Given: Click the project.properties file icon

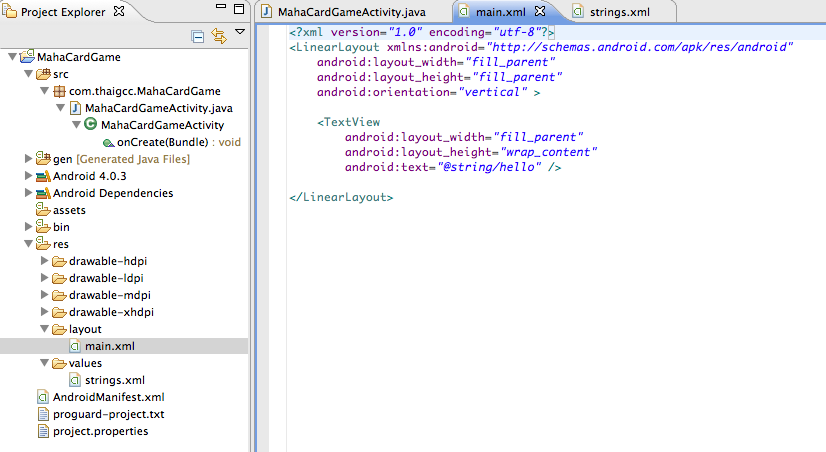Looking at the screenshot, I should pyautogui.click(x=43, y=431).
